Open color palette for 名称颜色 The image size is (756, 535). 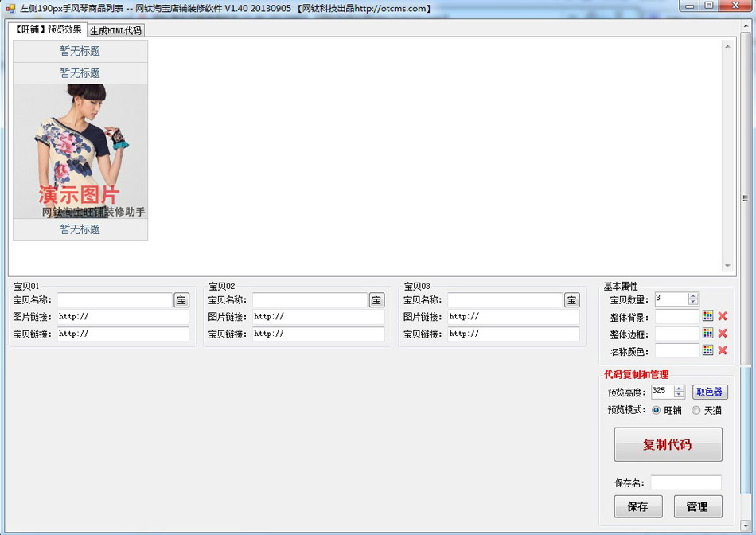click(707, 350)
